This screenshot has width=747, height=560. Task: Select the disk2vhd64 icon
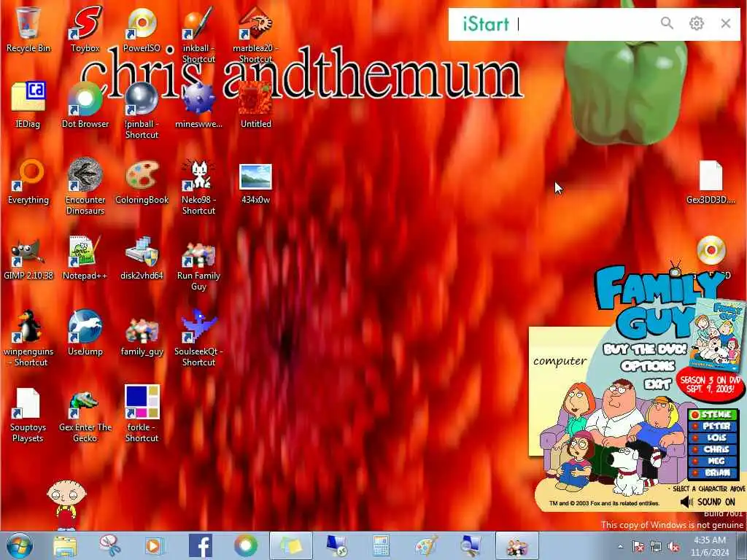click(x=142, y=252)
